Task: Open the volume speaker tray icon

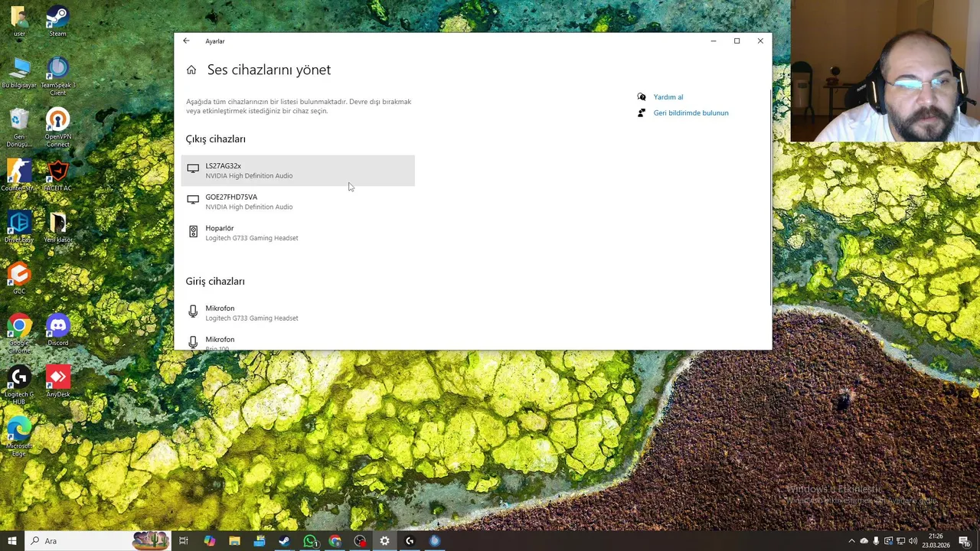Action: coord(913,541)
